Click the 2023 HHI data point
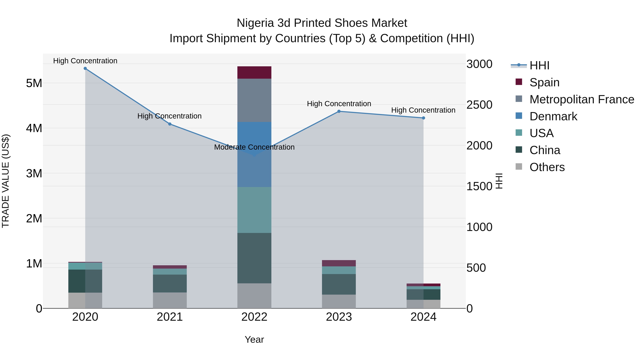 339,111
